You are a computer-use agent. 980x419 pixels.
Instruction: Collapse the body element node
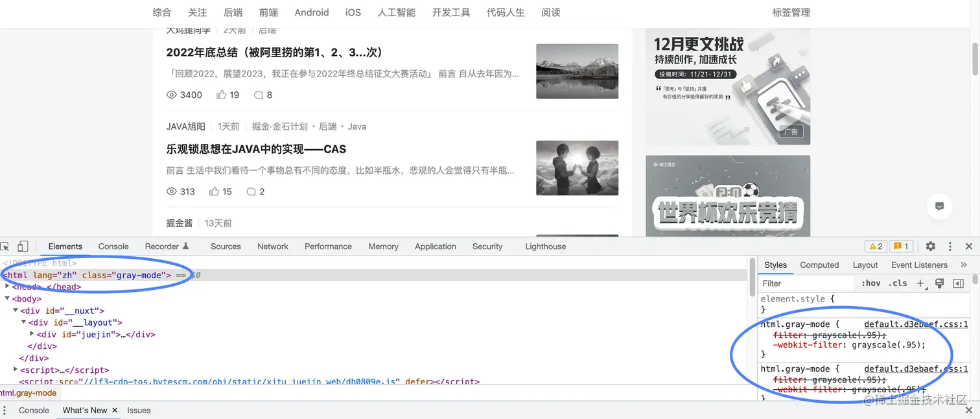point(8,298)
